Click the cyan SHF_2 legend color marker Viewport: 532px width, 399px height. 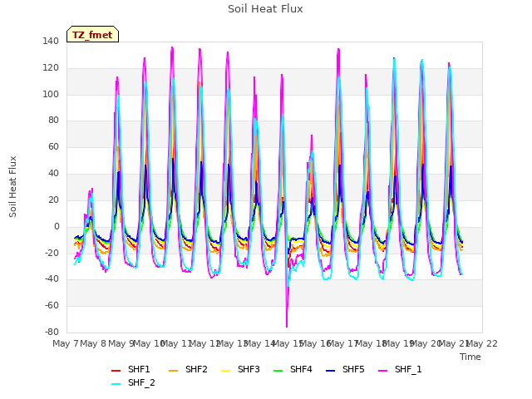[116, 384]
